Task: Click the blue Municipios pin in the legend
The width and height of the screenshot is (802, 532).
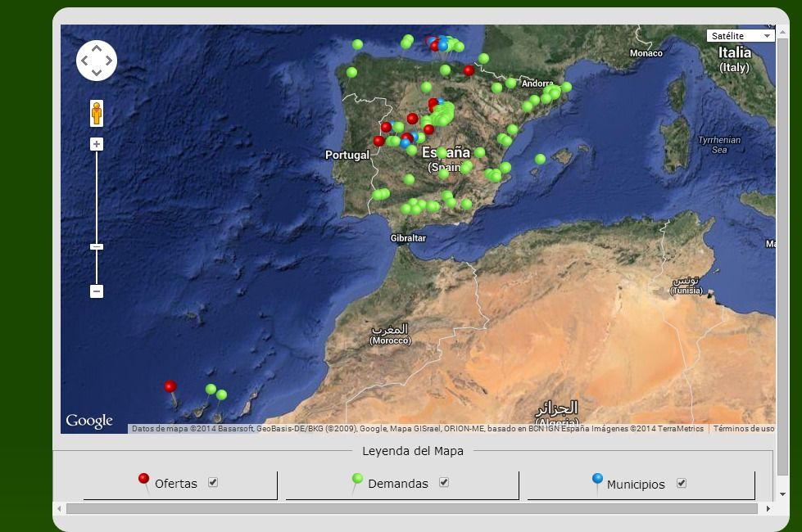Action: pos(597,480)
